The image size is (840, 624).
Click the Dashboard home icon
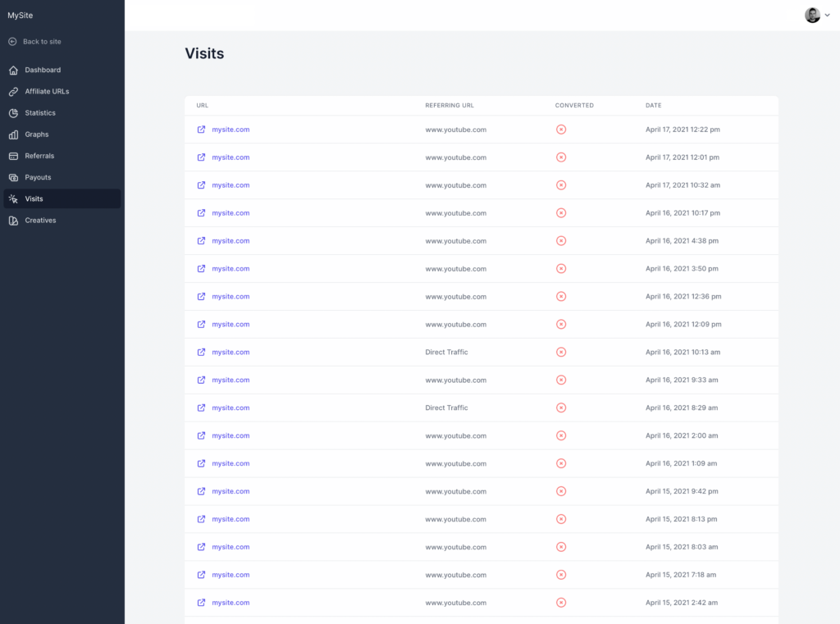[x=13, y=71]
